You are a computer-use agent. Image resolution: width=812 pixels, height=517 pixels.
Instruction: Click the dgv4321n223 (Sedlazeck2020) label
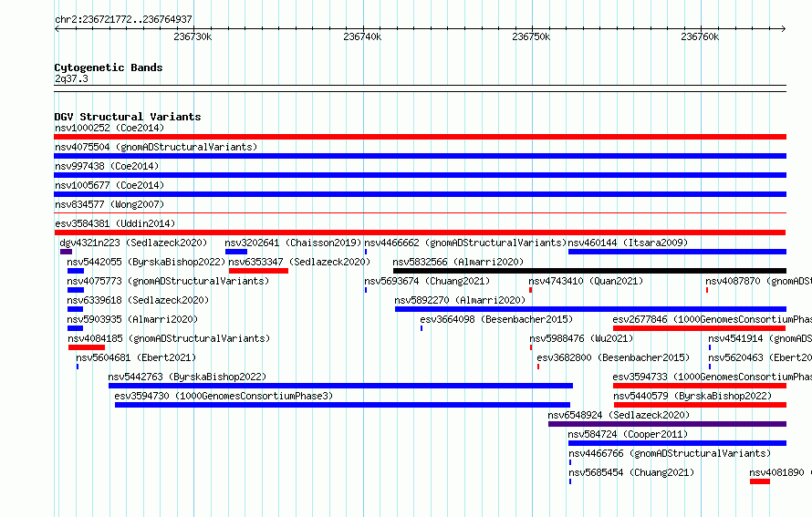(x=133, y=243)
